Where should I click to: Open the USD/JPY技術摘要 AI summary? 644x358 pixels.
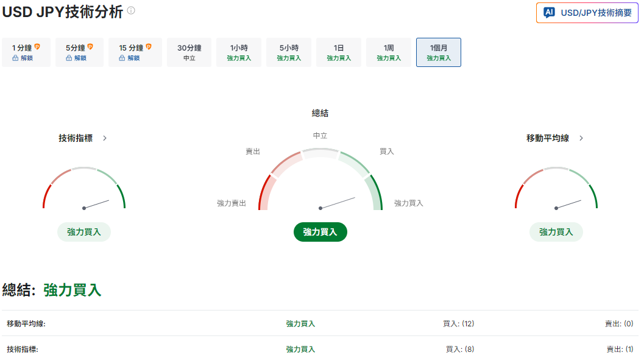(x=587, y=13)
